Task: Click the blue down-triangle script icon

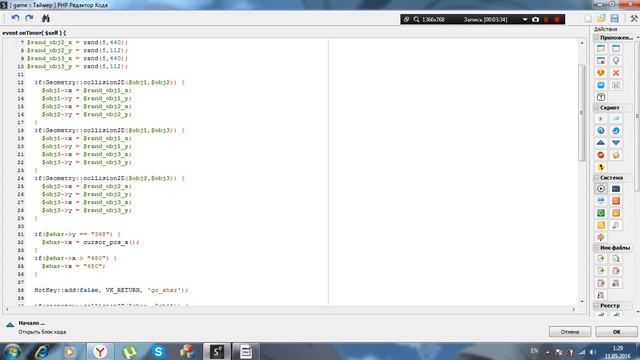Action: [x=616, y=143]
